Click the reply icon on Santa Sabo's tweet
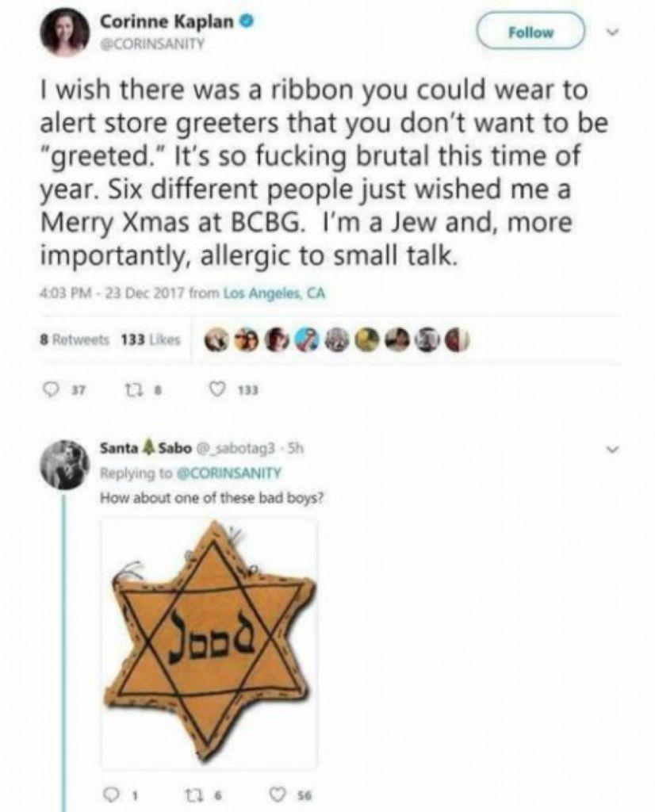This screenshot has height=812, width=655. pyautogui.click(x=107, y=793)
